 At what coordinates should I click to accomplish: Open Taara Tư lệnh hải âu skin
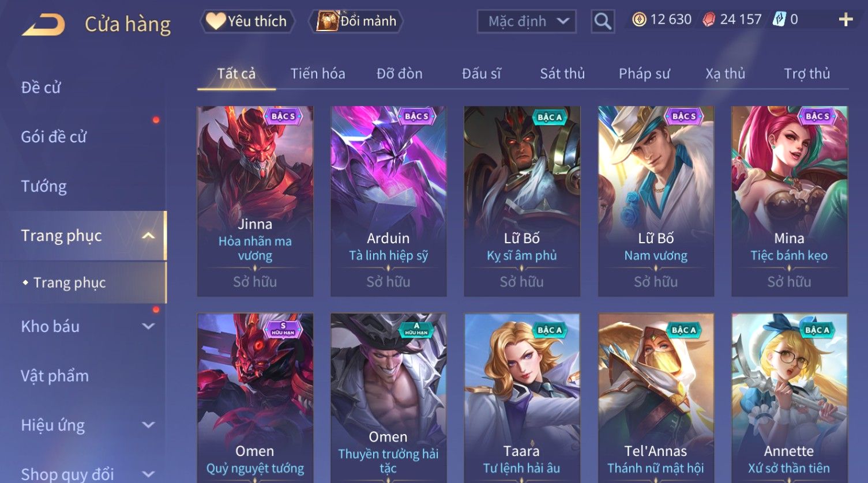click(x=522, y=398)
